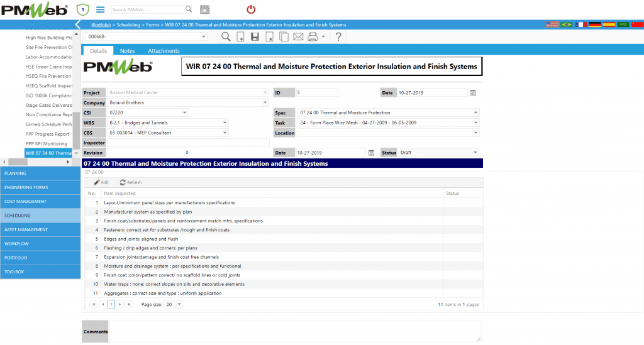Screen dimensions: 644x345
Task: Click the copy record icon
Action: 284,36
